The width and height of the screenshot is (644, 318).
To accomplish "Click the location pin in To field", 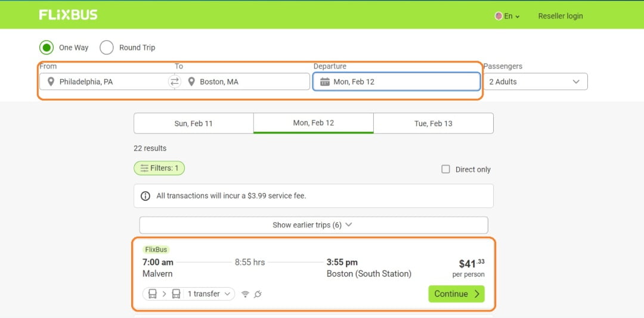I will pyautogui.click(x=191, y=82).
